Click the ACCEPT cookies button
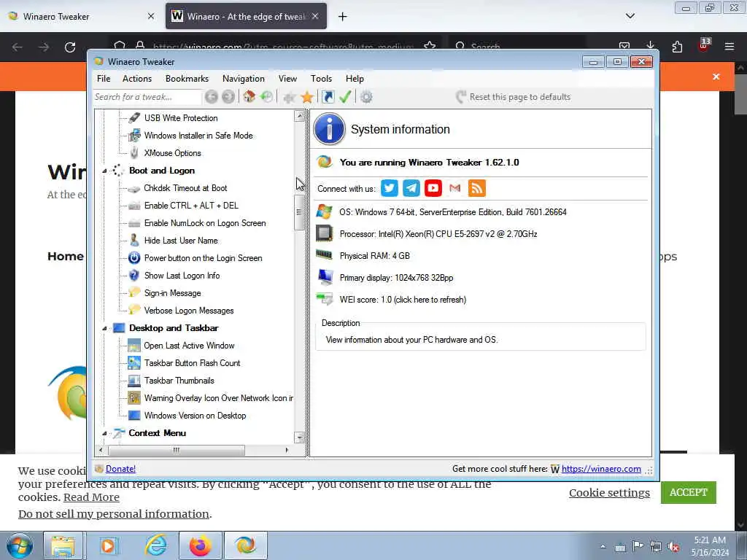747x560 pixels. coord(689,492)
